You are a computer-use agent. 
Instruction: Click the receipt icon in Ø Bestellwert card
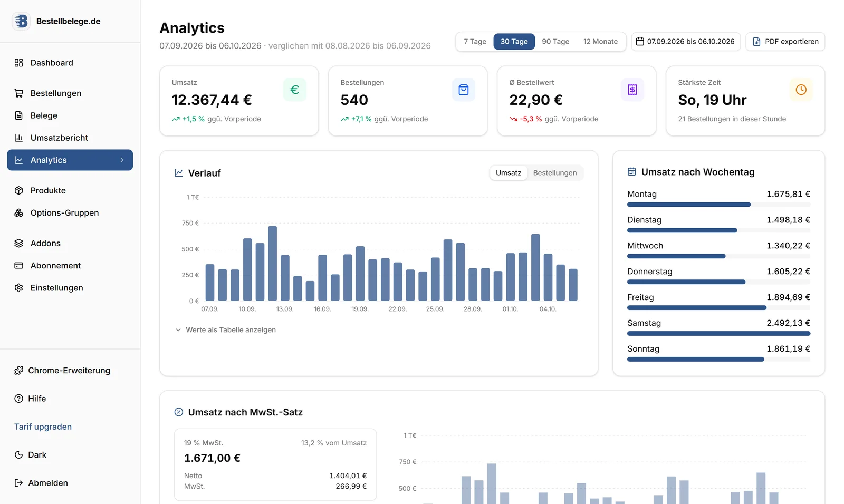pyautogui.click(x=632, y=90)
